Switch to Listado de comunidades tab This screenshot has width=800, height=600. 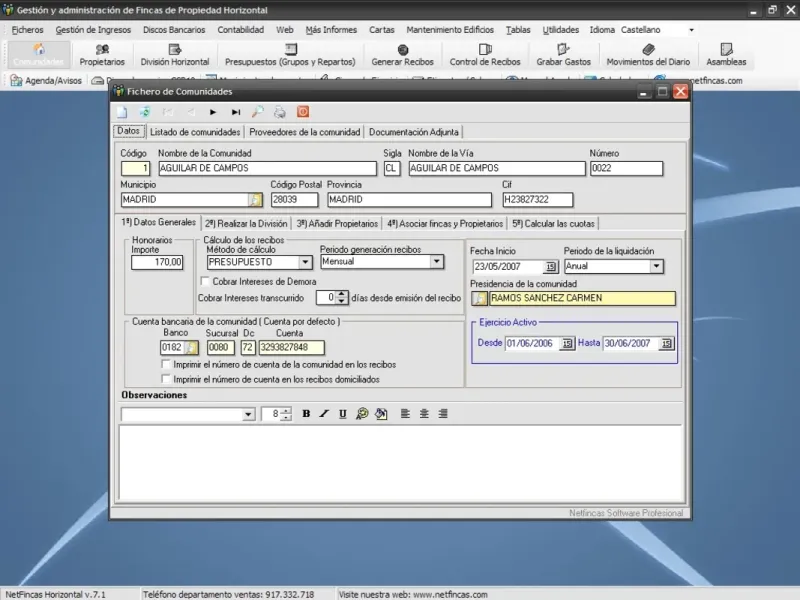(x=195, y=132)
